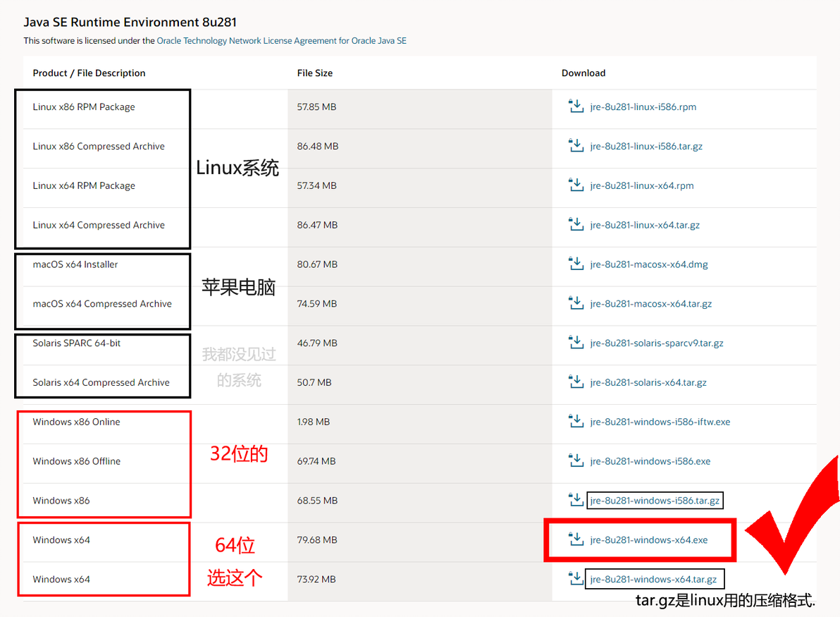Click download icon for windows-x64.exe
Screen dimensions: 840x617
pyautogui.click(x=576, y=539)
